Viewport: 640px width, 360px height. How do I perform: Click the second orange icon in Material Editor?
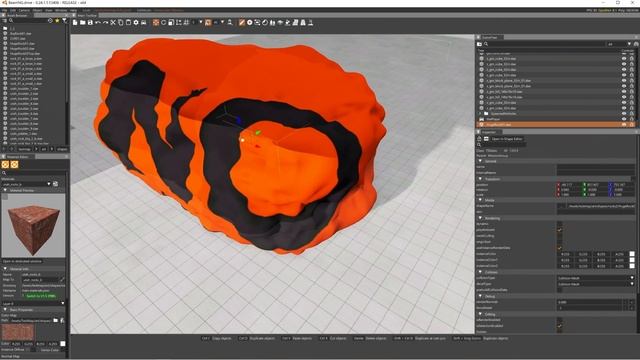tap(14, 164)
